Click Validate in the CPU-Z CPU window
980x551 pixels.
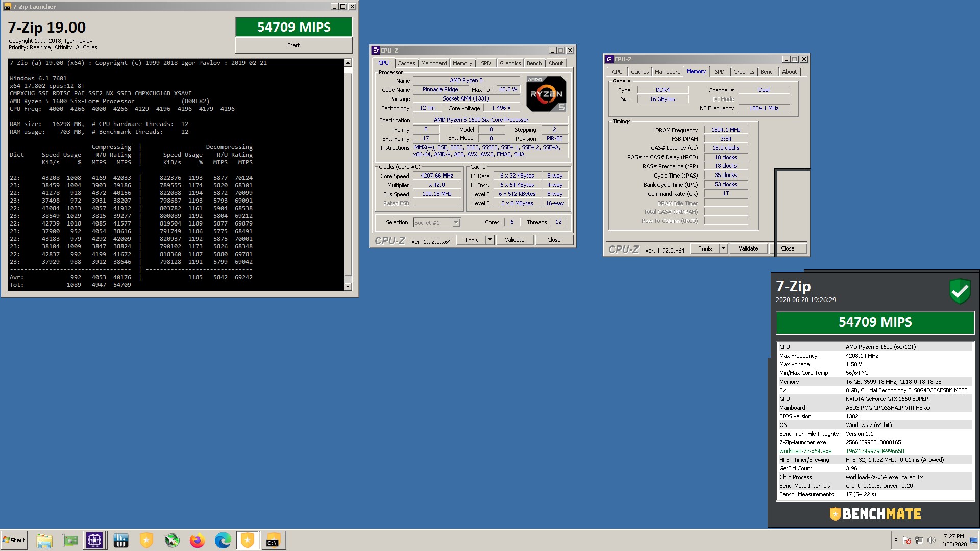(514, 240)
